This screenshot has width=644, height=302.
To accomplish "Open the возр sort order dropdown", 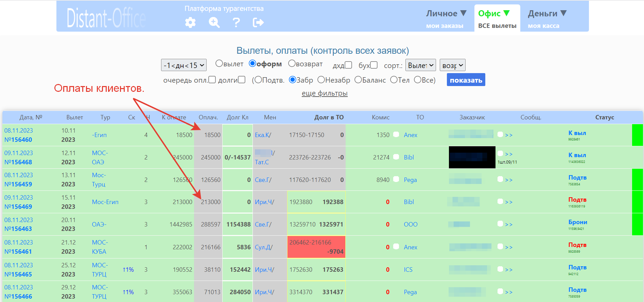I will tap(453, 65).
